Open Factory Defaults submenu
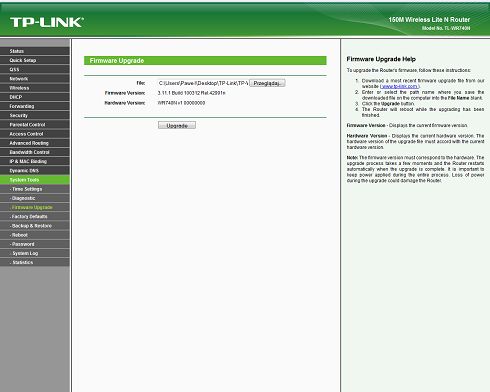The image size is (490, 392). [35, 217]
